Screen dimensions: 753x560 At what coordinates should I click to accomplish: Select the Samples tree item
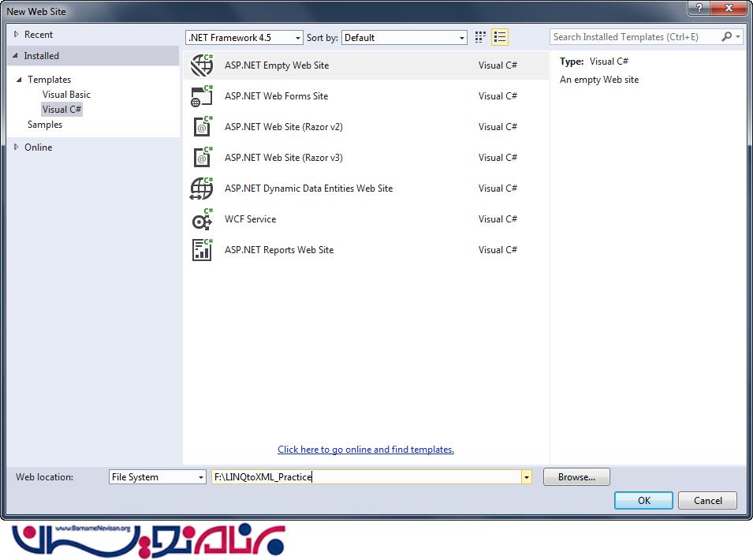(x=45, y=125)
